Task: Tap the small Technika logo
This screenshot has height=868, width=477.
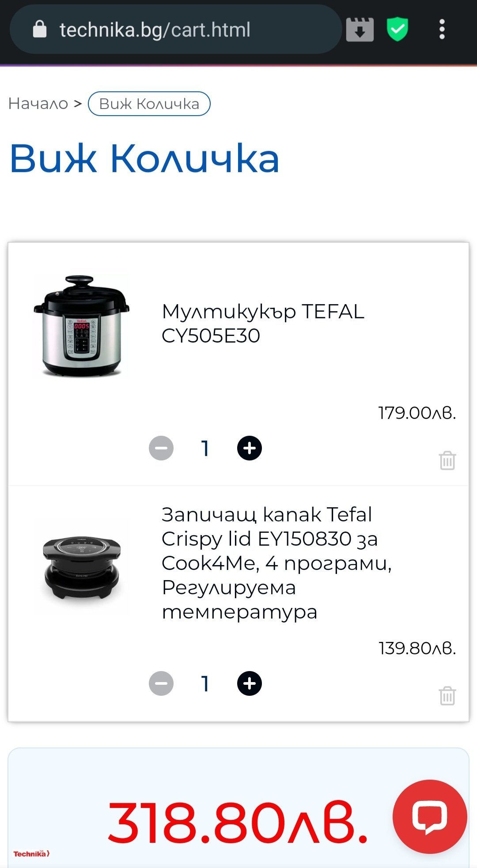Action: click(x=31, y=853)
